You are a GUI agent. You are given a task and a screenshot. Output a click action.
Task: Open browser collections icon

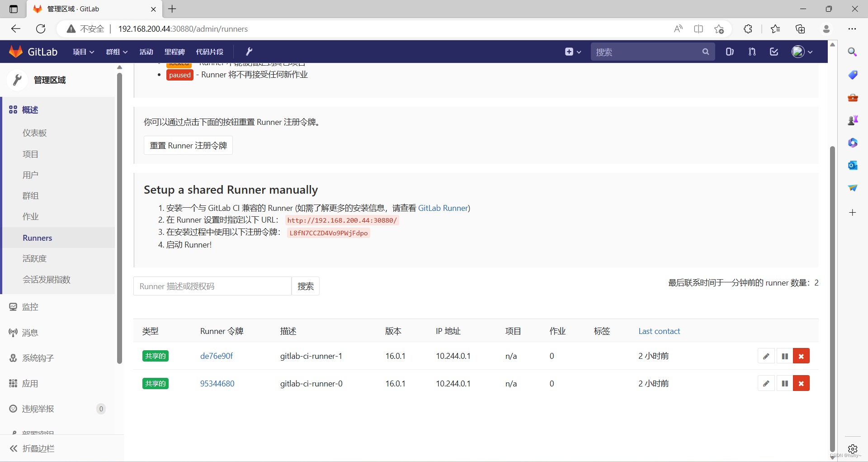pyautogui.click(x=800, y=29)
